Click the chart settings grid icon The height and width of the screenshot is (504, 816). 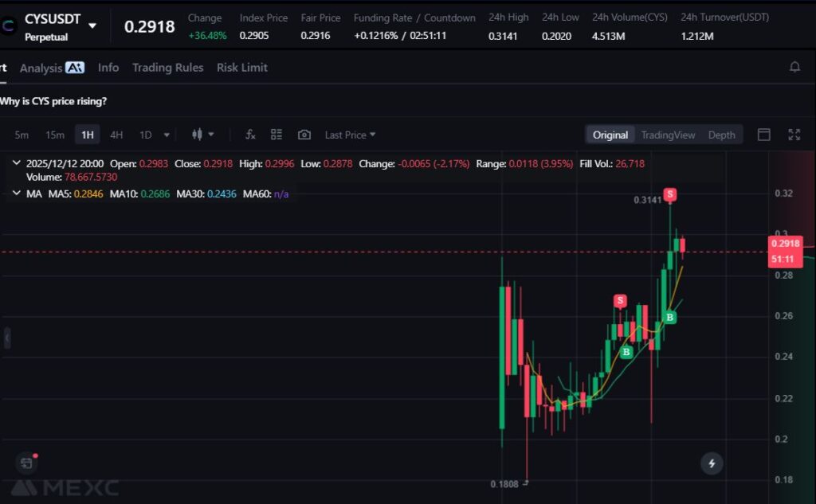(277, 135)
